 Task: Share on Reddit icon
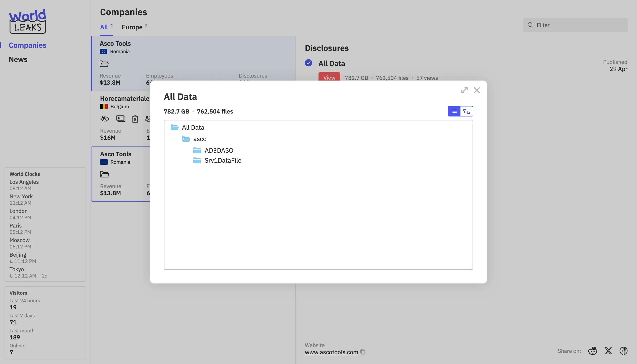coord(592,351)
